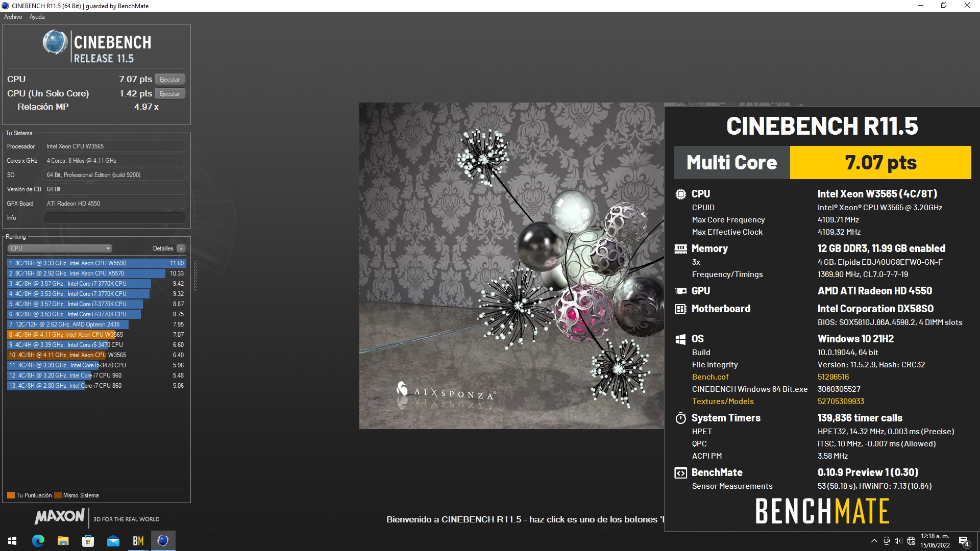Select ranking row 7 AMD Opteron 2435

[x=96, y=324]
